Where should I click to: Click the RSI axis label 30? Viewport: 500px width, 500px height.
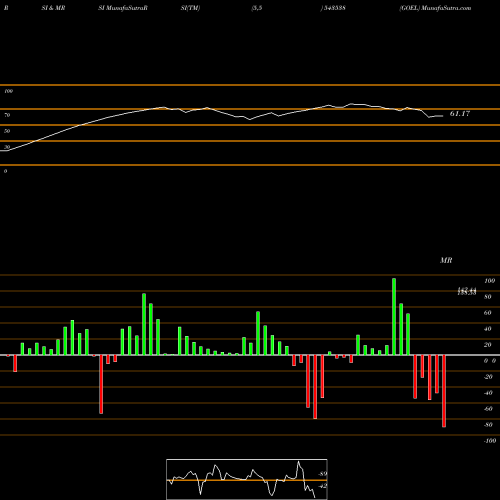click(7, 147)
